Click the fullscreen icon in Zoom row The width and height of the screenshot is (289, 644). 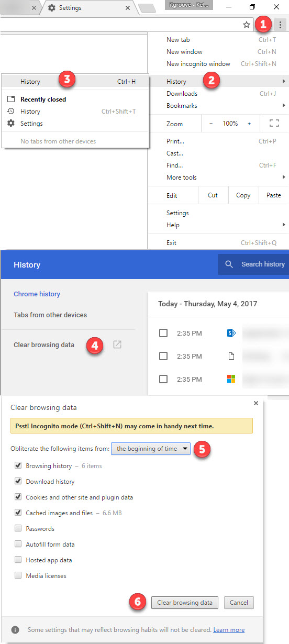tap(274, 124)
